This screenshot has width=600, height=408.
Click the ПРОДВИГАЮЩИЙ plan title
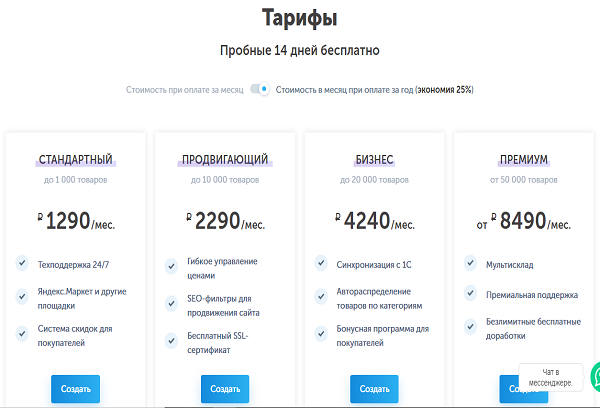225,159
